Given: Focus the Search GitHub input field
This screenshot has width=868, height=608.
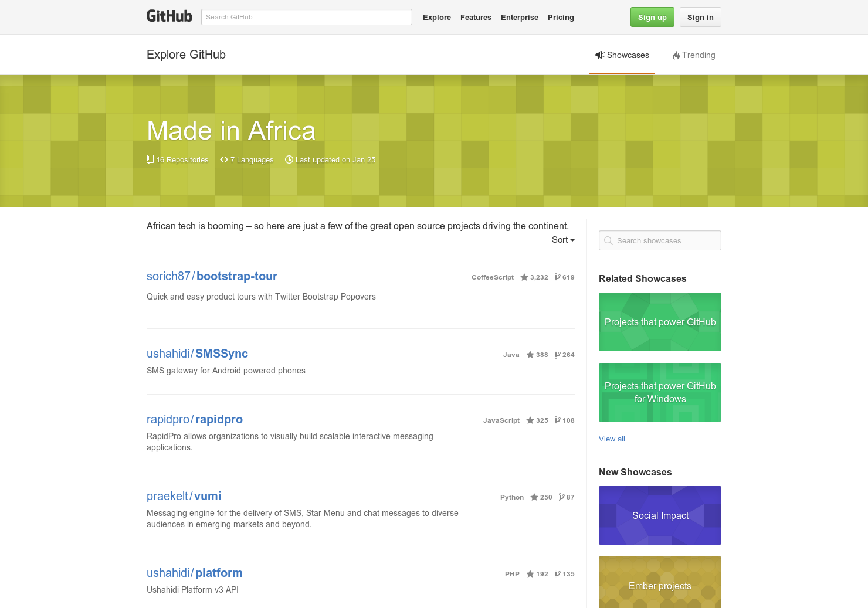Looking at the screenshot, I should click(306, 17).
